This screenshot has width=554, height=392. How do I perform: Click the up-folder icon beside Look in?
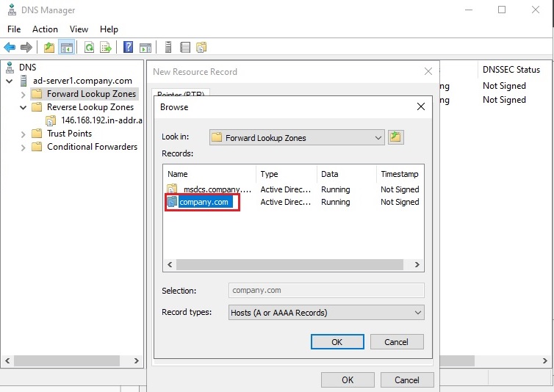[x=396, y=137]
